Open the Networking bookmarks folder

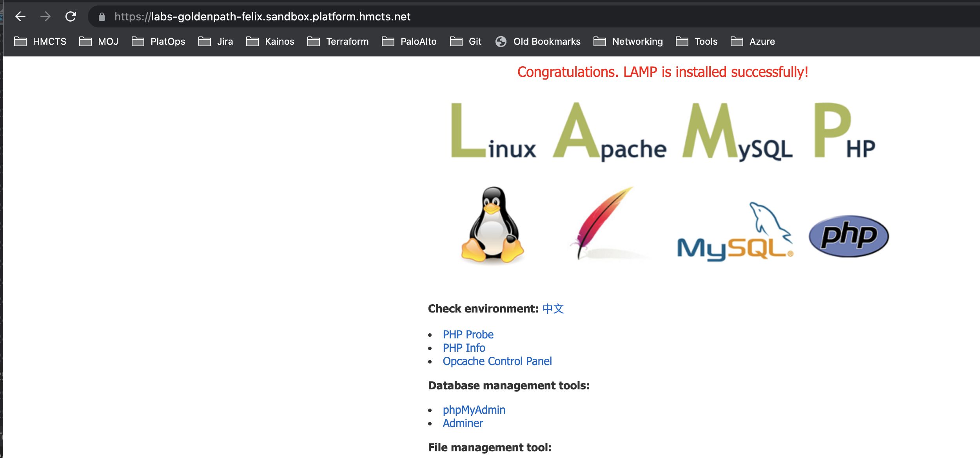pyautogui.click(x=628, y=42)
